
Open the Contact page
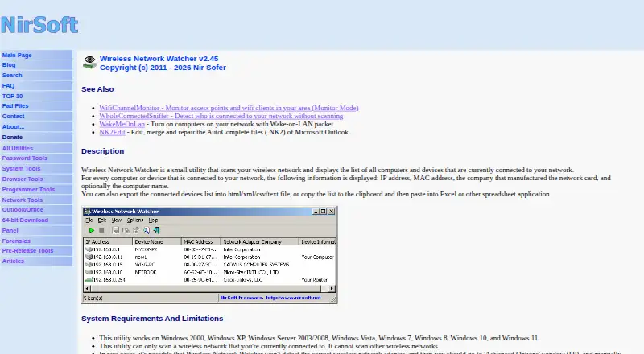point(13,116)
